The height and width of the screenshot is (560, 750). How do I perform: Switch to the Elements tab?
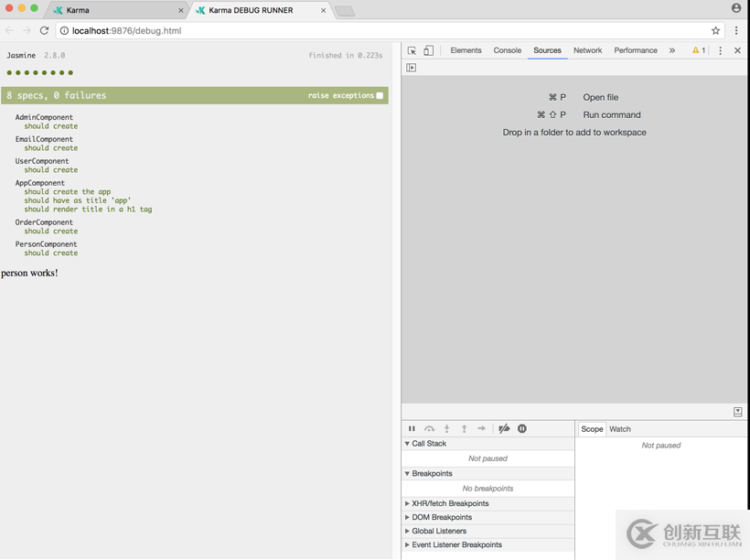click(466, 50)
